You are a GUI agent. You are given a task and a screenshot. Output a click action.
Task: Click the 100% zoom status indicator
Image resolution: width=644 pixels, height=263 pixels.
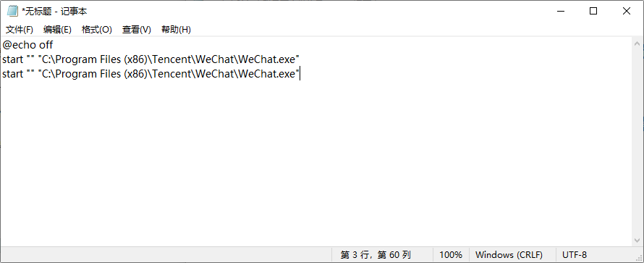coord(451,255)
